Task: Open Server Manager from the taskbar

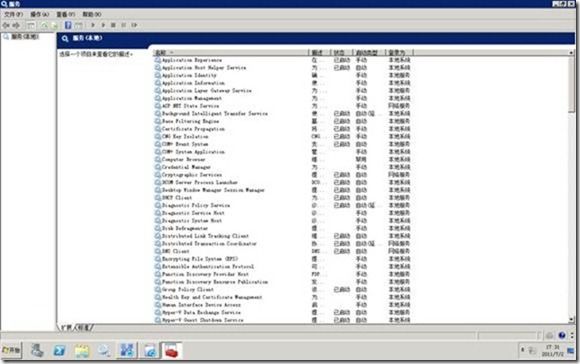Action: 37,350
